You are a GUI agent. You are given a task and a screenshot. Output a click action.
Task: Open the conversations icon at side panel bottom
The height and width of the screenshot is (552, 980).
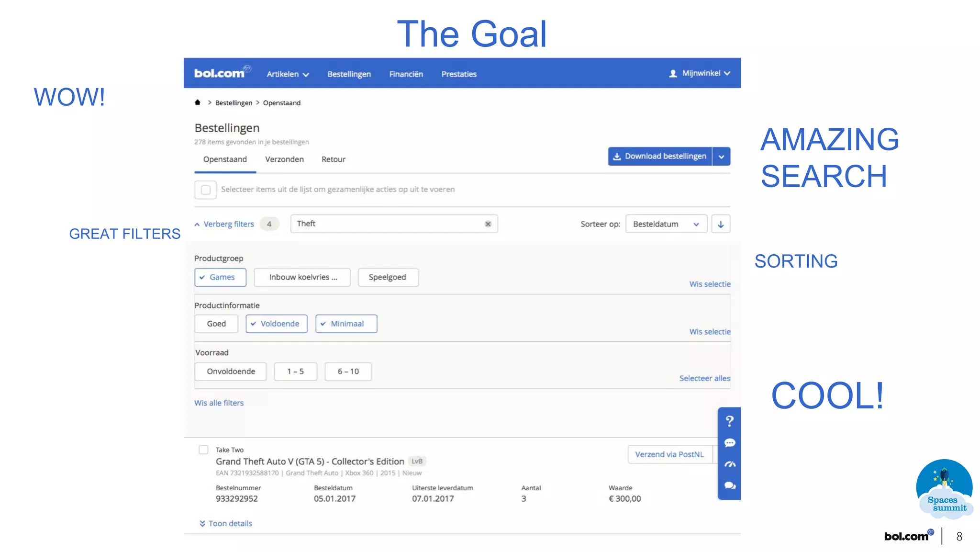pos(729,485)
